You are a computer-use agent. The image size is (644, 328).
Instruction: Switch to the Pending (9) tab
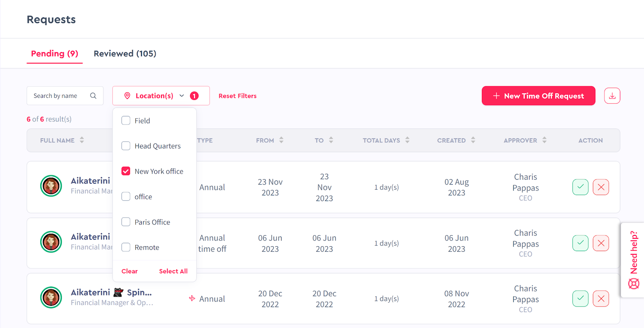click(x=55, y=54)
